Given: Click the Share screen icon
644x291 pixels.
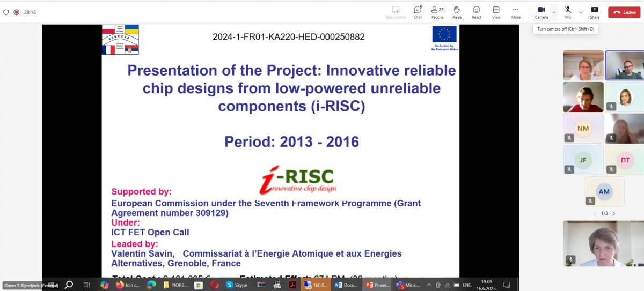Looking at the screenshot, I should pyautogui.click(x=595, y=12).
